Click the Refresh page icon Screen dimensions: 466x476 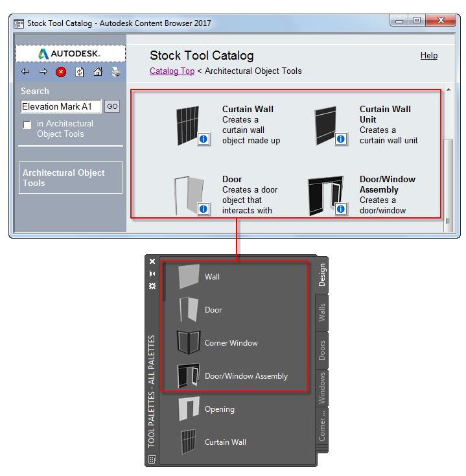pos(80,72)
